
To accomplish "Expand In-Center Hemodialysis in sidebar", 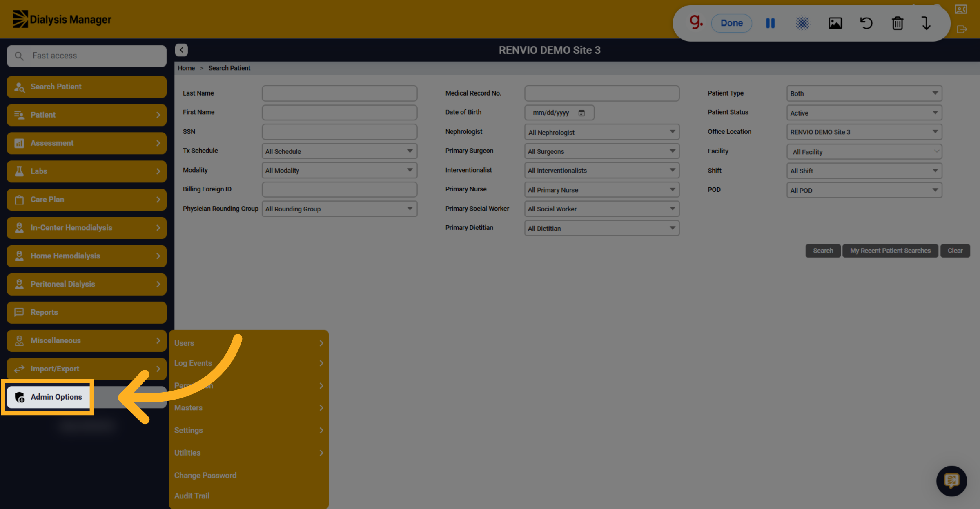I will 87,228.
